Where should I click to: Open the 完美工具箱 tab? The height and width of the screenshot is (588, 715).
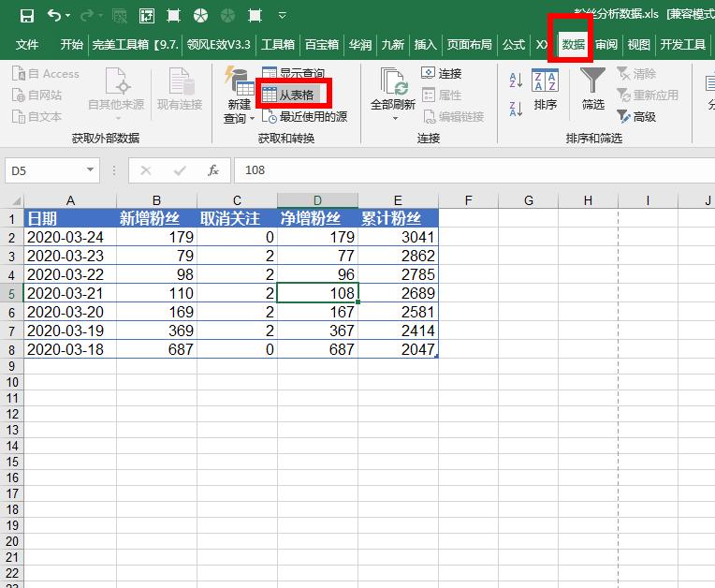pos(135,45)
